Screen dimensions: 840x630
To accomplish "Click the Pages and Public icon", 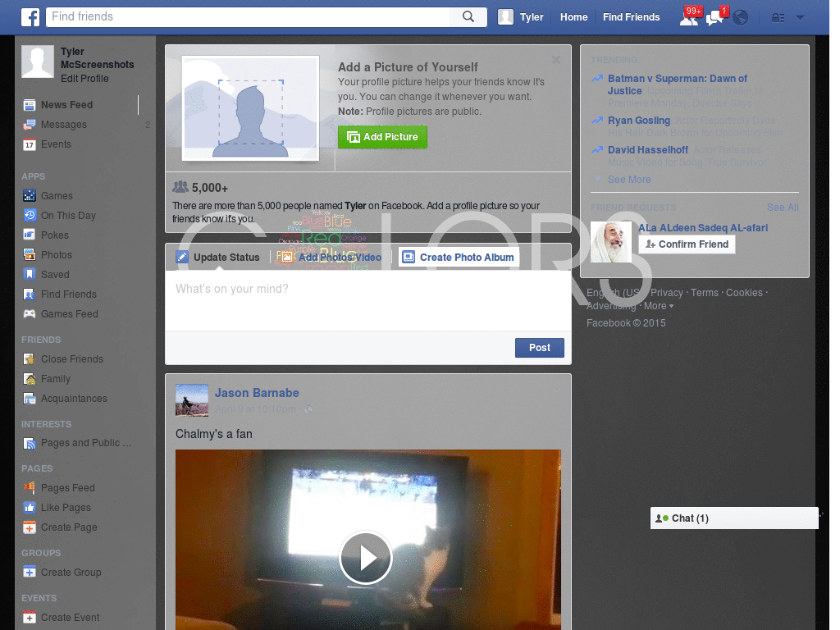I will coord(30,443).
